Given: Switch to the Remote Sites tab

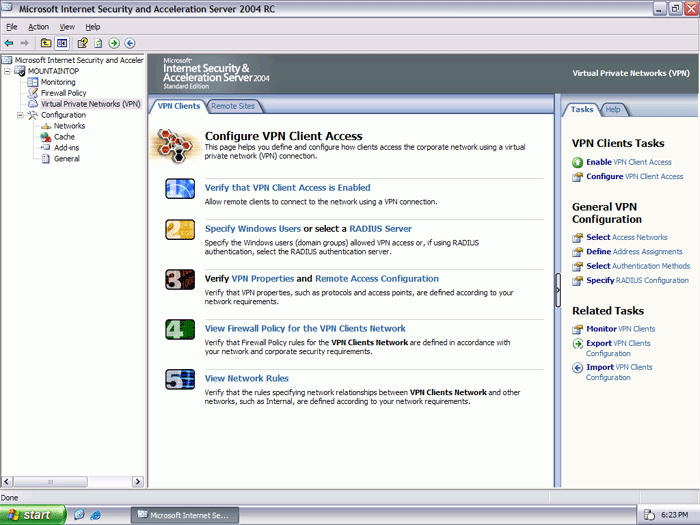Looking at the screenshot, I should (233, 106).
